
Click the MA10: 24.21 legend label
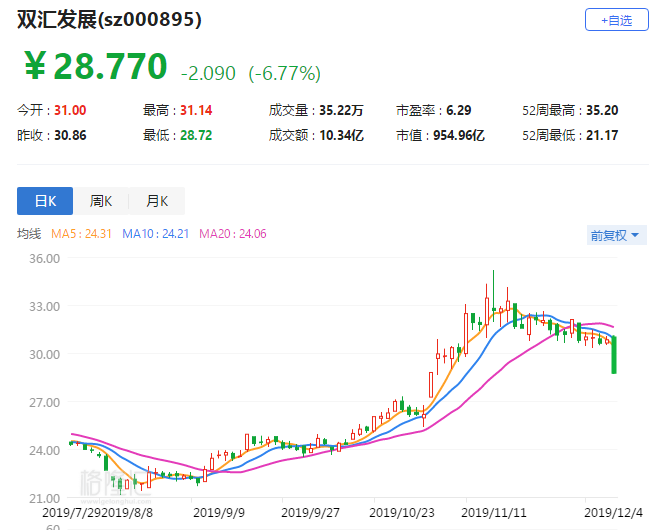coord(155,234)
